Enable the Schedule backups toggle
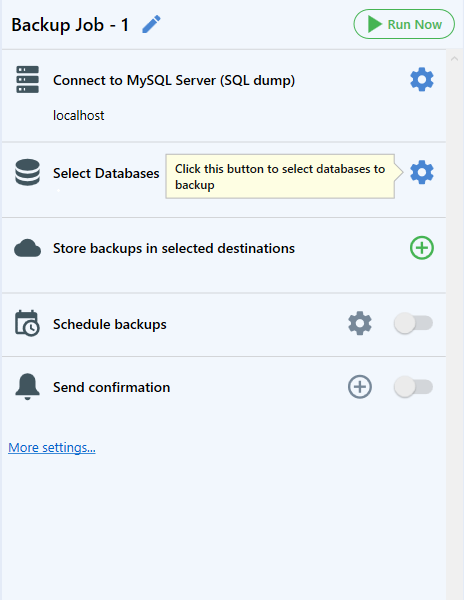This screenshot has height=600, width=464. click(414, 323)
